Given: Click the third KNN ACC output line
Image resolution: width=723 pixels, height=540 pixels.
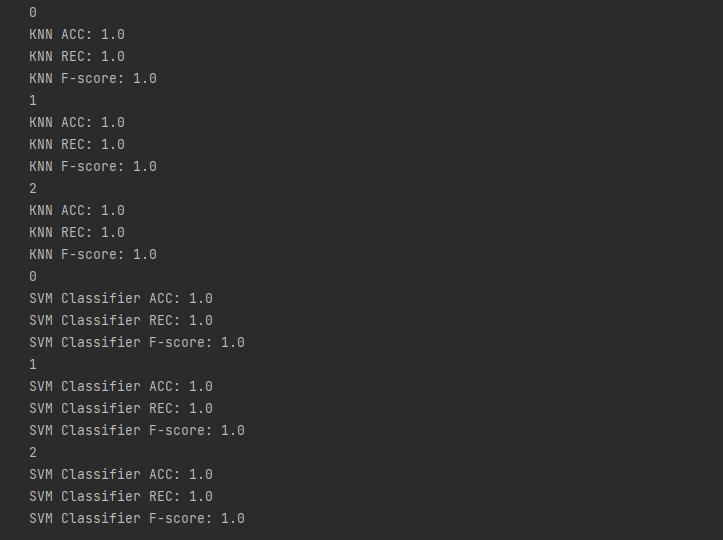Looking at the screenshot, I should point(77,211).
